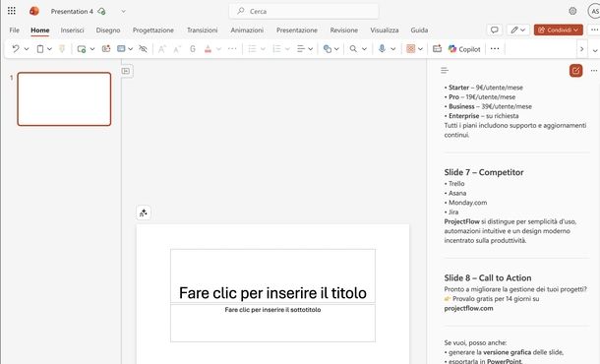This screenshot has height=364, width=600.
Task: Click the bullet list icon
Action: point(252,49)
